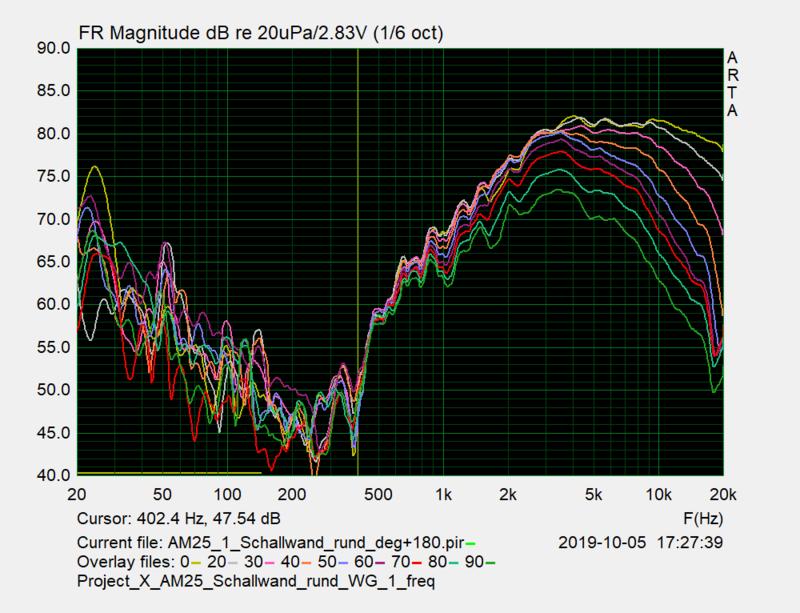This screenshot has width=800, height=613.
Task: Click the green legend dash after the current file name
Action: click(x=470, y=544)
